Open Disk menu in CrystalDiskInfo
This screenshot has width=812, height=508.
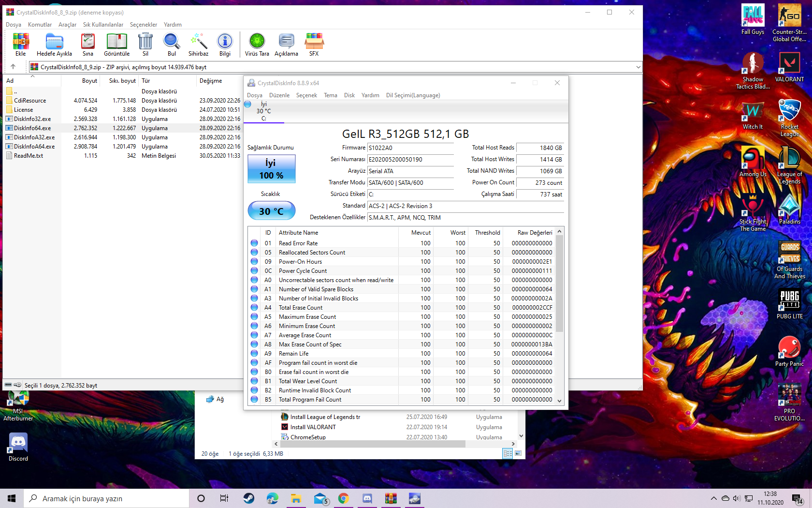(x=349, y=95)
